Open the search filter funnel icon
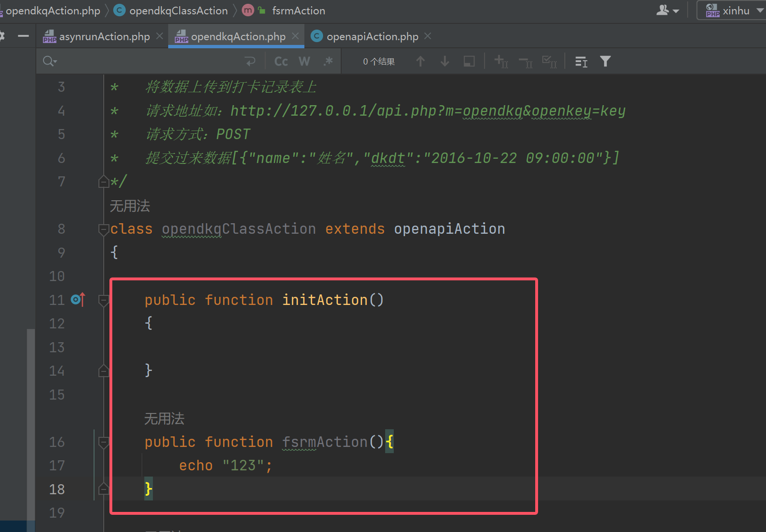Image resolution: width=766 pixels, height=532 pixels. tap(605, 61)
